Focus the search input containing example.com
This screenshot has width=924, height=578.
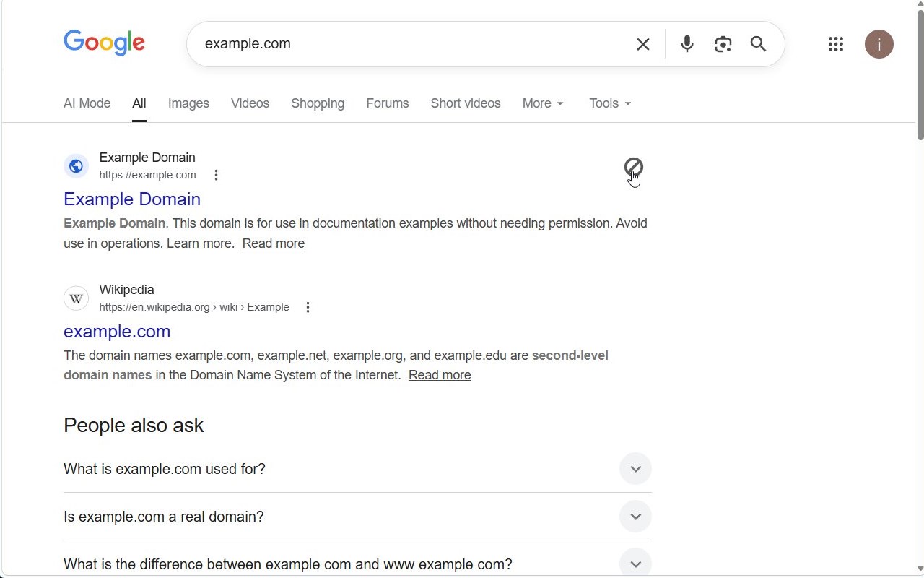411,44
